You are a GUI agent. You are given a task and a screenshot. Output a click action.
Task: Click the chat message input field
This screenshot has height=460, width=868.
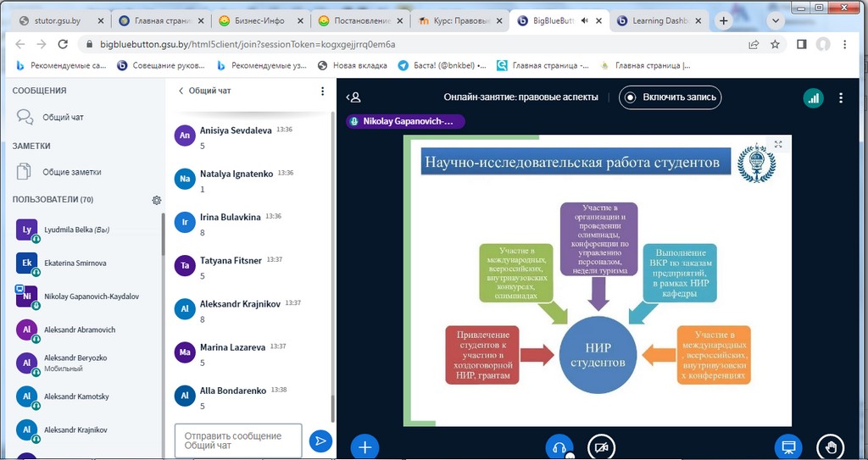[238, 441]
